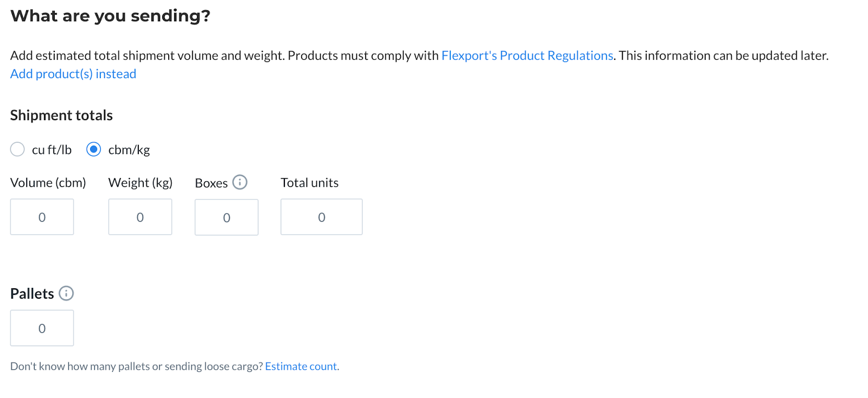868x398 pixels.
Task: Click the 'Volume (cbm)' field label
Action: tap(48, 183)
